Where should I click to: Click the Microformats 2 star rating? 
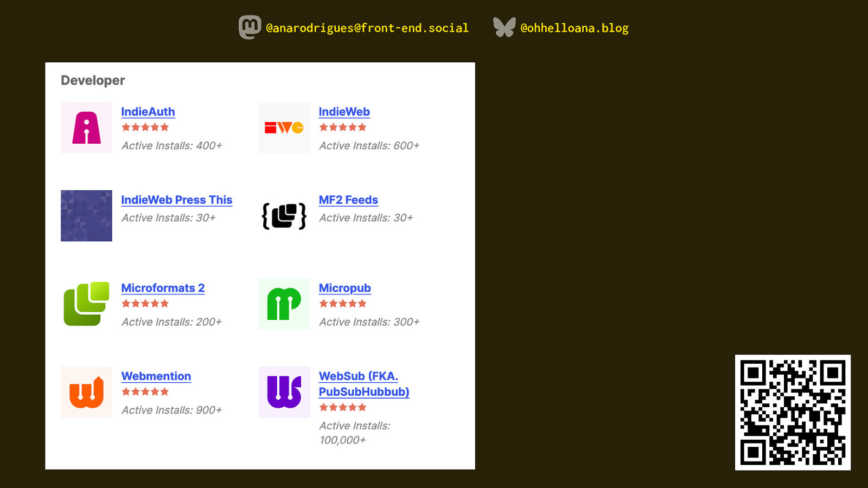[145, 304]
